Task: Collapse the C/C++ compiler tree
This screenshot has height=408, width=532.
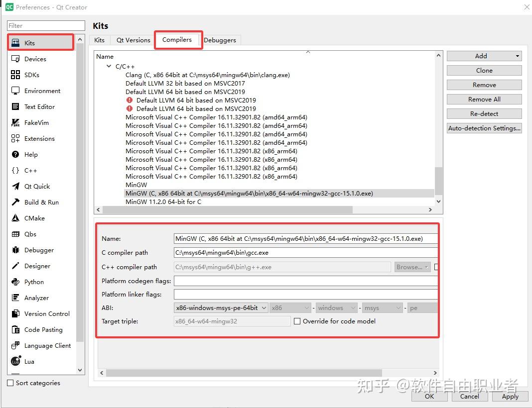Action: (x=109, y=65)
